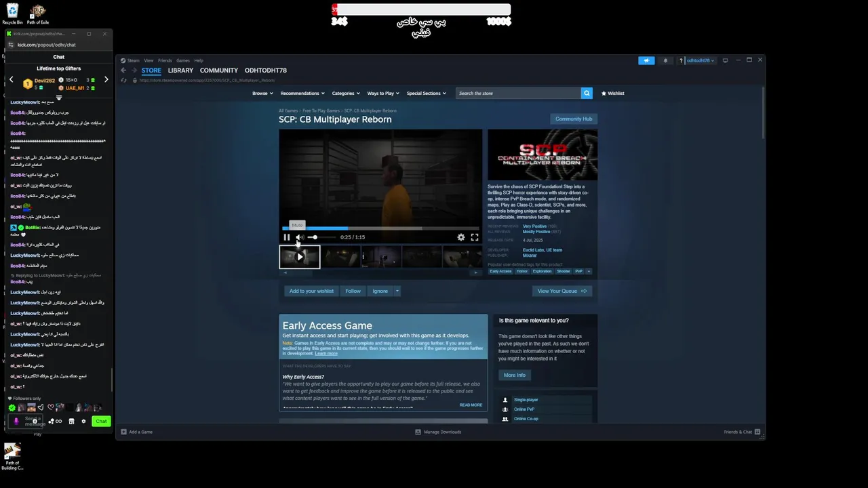Image resolution: width=868 pixels, height=488 pixels.
Task: Open the ODHTODHT78 profile tab
Action: coord(266,70)
